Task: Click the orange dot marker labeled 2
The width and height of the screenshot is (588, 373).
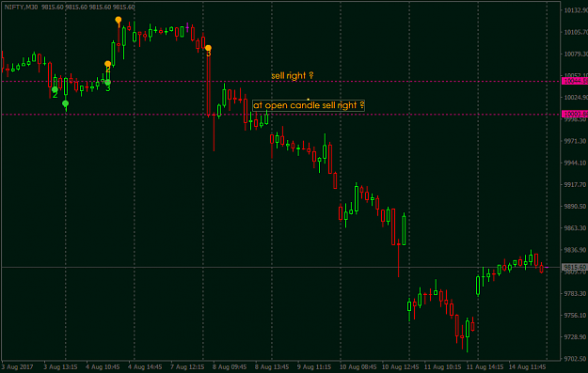Action: pyautogui.click(x=107, y=64)
